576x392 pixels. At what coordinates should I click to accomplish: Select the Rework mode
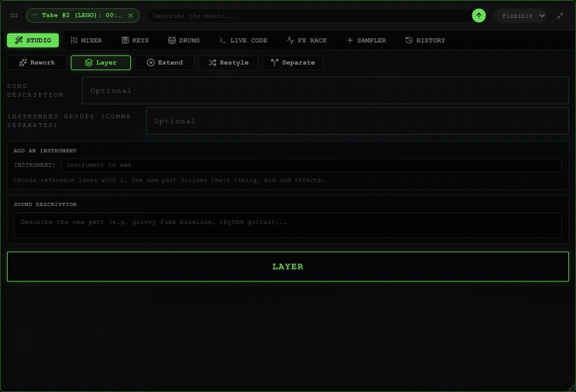37,63
